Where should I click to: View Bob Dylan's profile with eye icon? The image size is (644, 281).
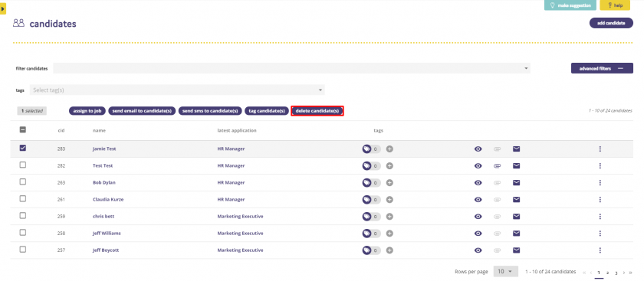pyautogui.click(x=478, y=182)
